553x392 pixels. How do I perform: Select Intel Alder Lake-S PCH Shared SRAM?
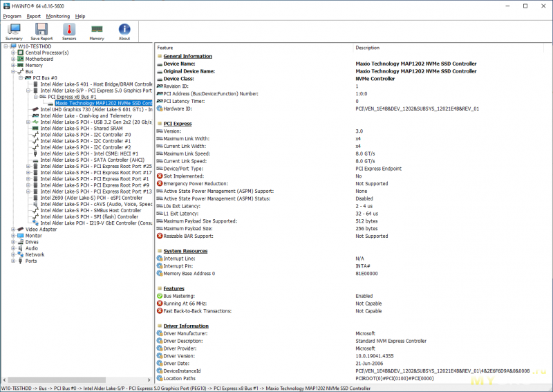(82, 129)
